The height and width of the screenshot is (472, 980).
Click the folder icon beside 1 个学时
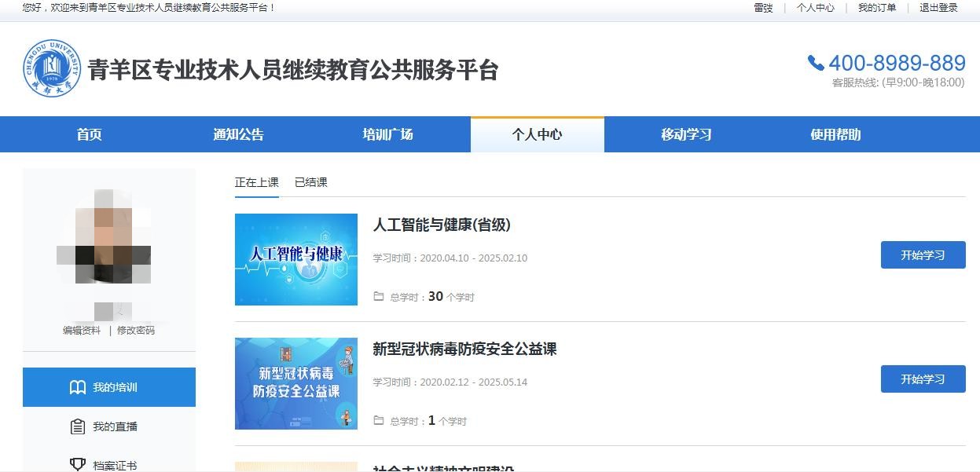pos(379,421)
